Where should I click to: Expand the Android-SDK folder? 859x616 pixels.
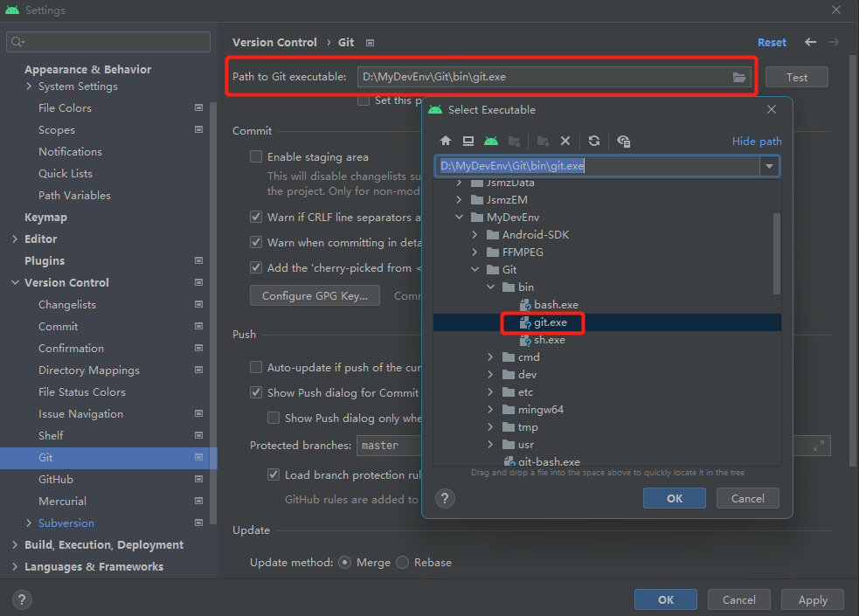(x=475, y=235)
